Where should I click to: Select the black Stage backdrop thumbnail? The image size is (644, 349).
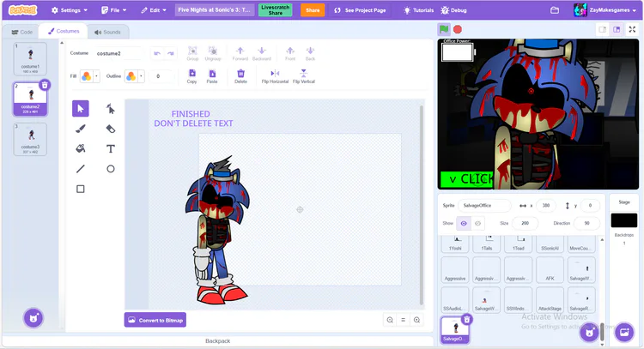[x=624, y=220]
